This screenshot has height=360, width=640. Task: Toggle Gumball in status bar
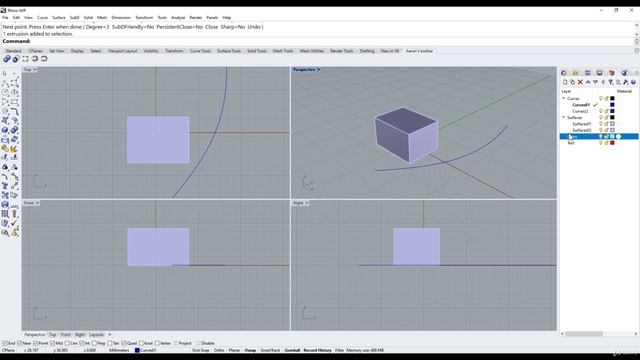pyautogui.click(x=292, y=350)
